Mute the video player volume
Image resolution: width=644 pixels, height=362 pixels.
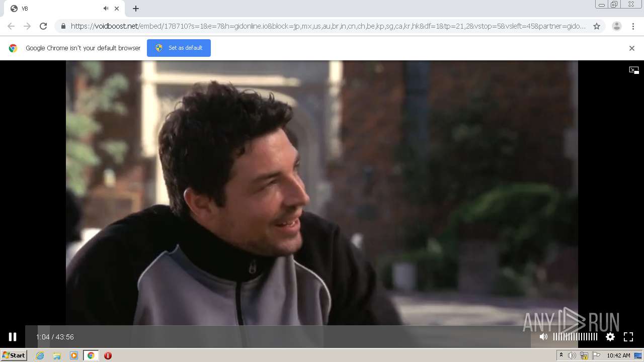[x=543, y=337]
